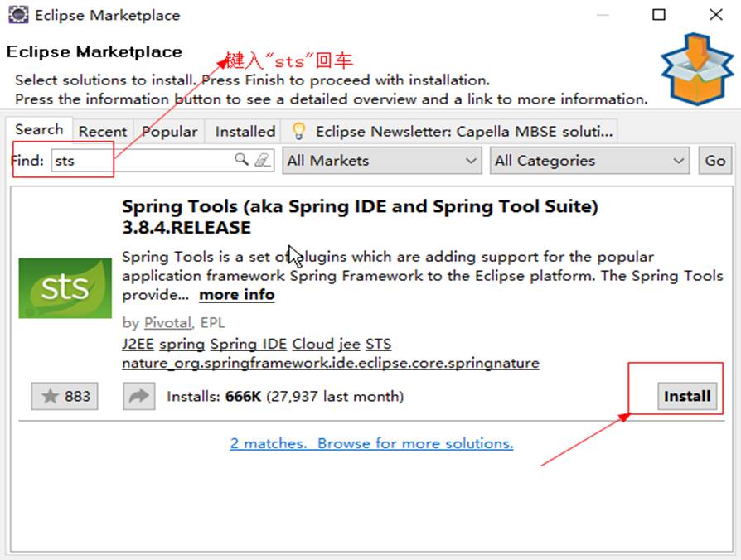The height and width of the screenshot is (560, 741).
Task: Click the STS tag link
Action: tap(379, 344)
